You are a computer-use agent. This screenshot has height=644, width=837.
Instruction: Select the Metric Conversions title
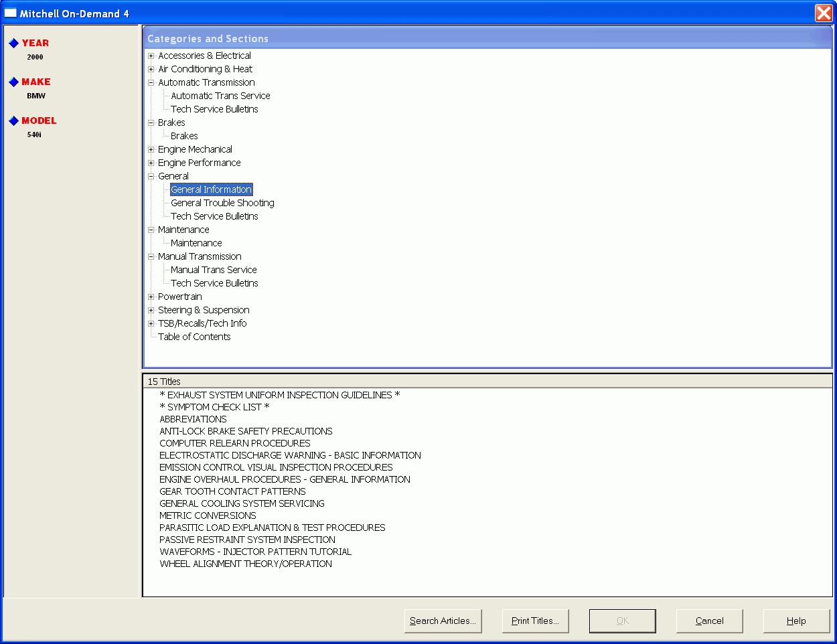click(x=208, y=515)
